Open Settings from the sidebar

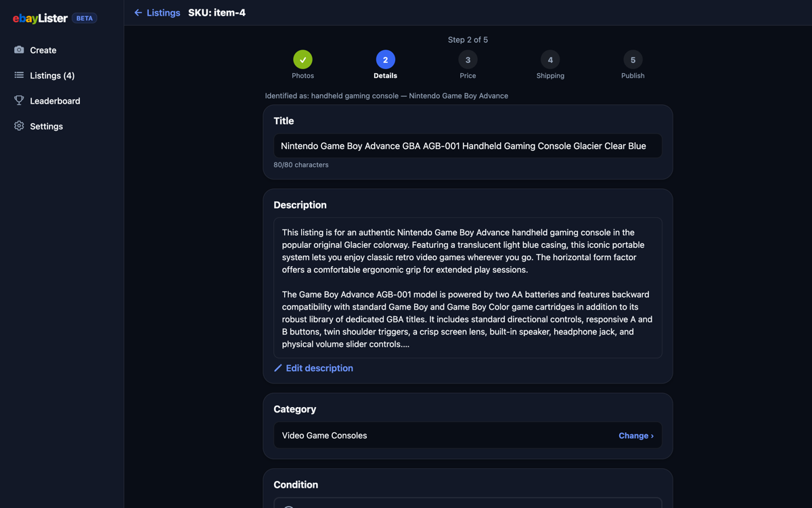click(x=46, y=126)
